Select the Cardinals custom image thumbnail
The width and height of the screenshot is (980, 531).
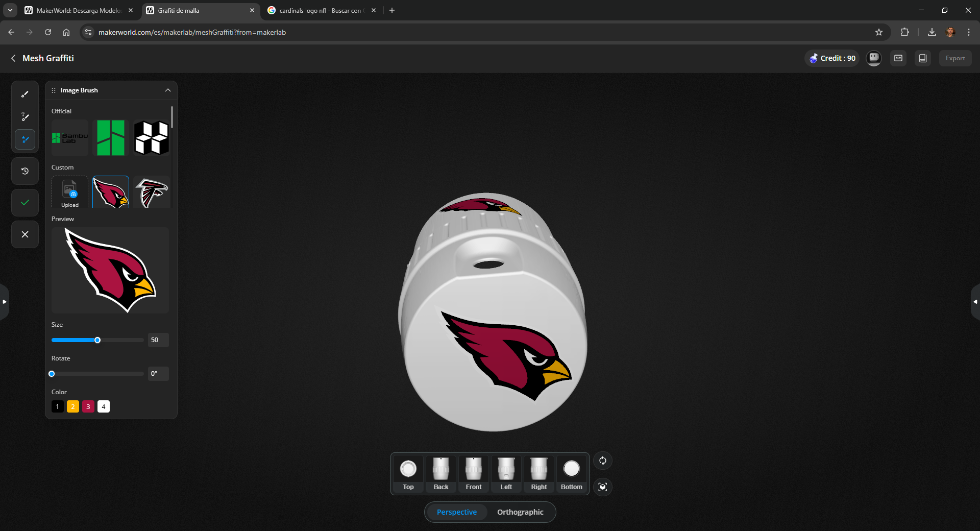click(111, 192)
